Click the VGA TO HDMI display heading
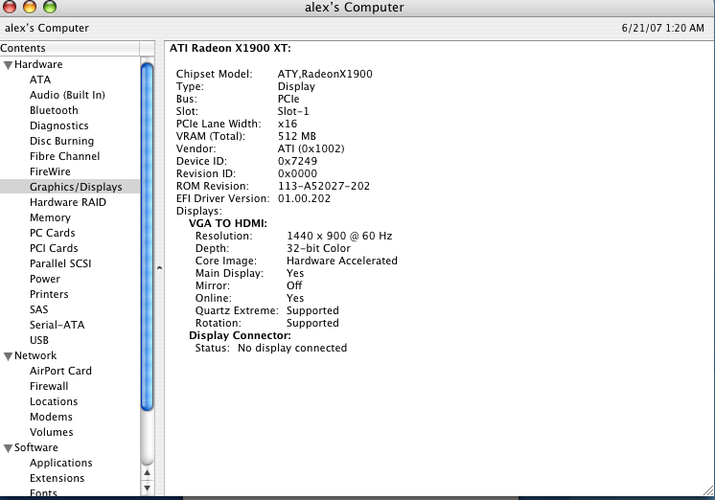This screenshot has height=500, width=715. pos(228,223)
